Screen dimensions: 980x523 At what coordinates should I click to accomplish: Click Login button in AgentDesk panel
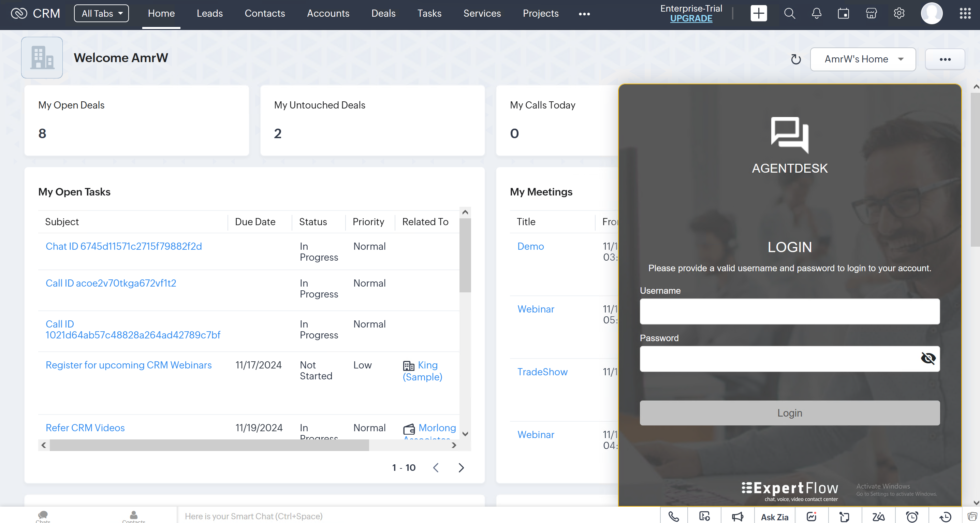(x=789, y=413)
